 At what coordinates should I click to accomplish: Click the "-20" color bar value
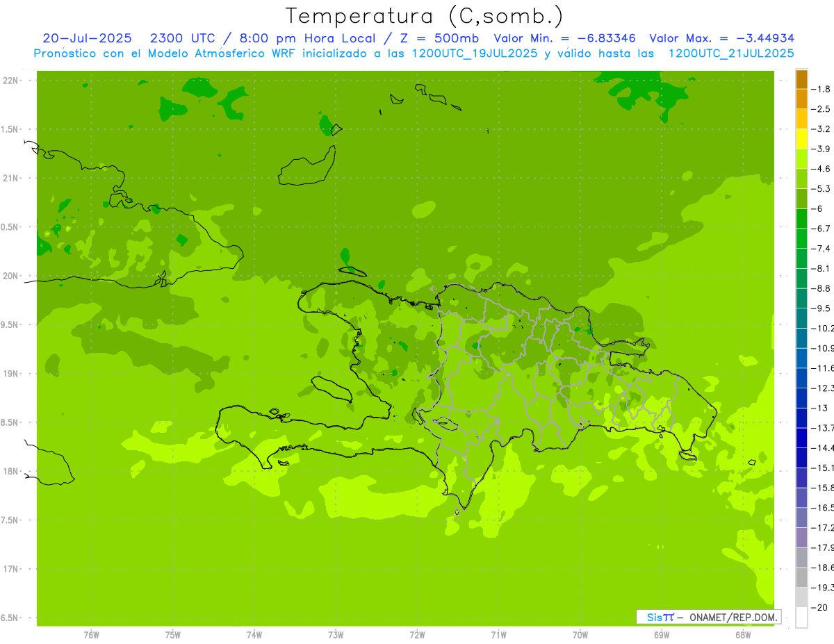coord(819,608)
